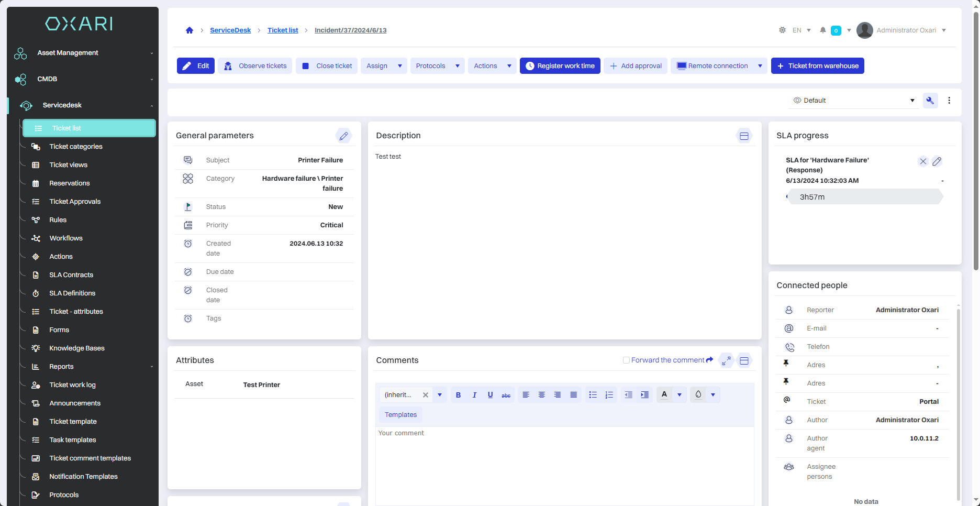
Task: Select SLA Contracts from sidebar menu
Action: (71, 275)
